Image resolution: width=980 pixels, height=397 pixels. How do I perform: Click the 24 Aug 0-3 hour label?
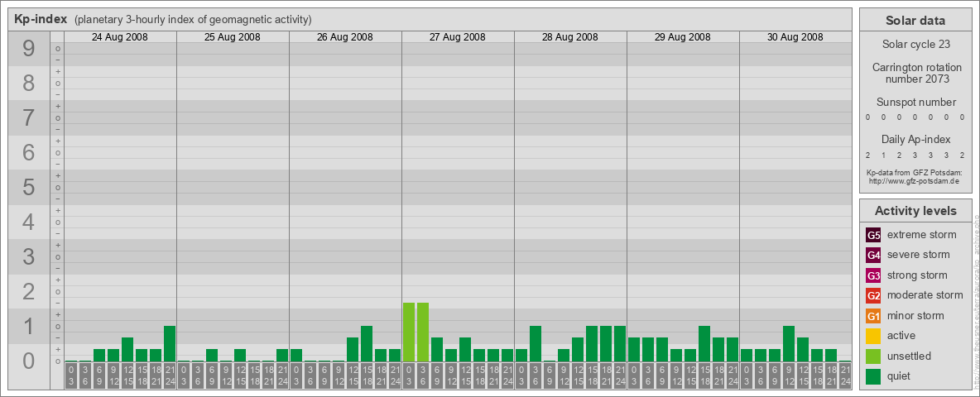[71, 377]
